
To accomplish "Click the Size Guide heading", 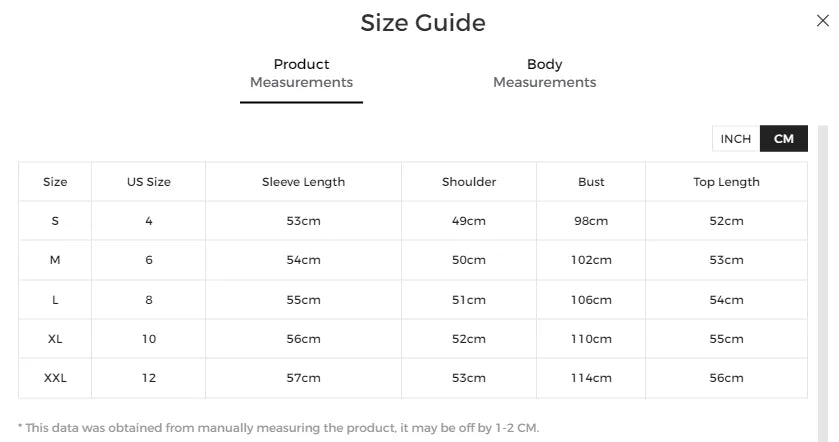I will [x=423, y=23].
